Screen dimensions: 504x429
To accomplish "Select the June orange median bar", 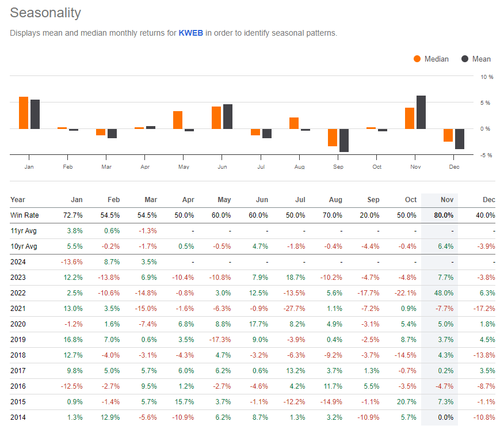I will click(x=216, y=117).
